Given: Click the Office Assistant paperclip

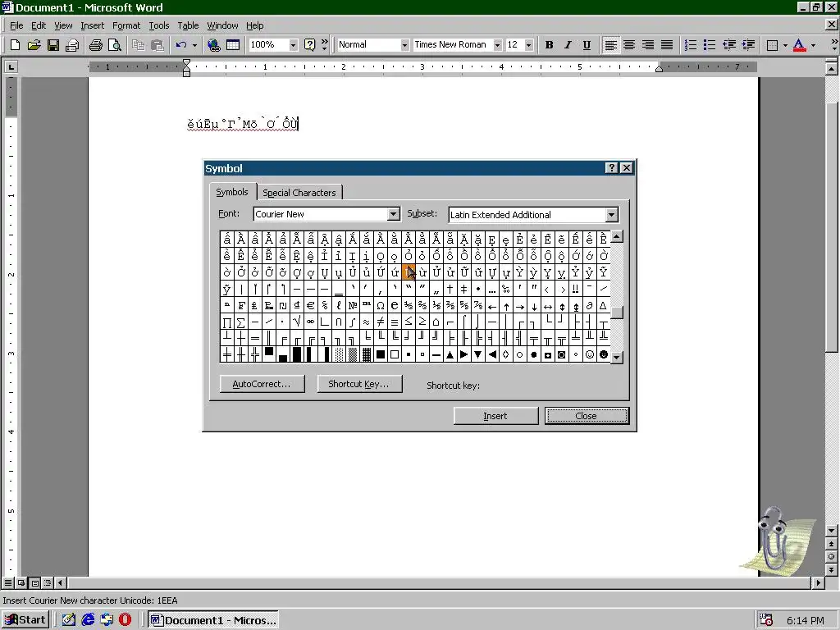Looking at the screenshot, I should click(775, 541).
